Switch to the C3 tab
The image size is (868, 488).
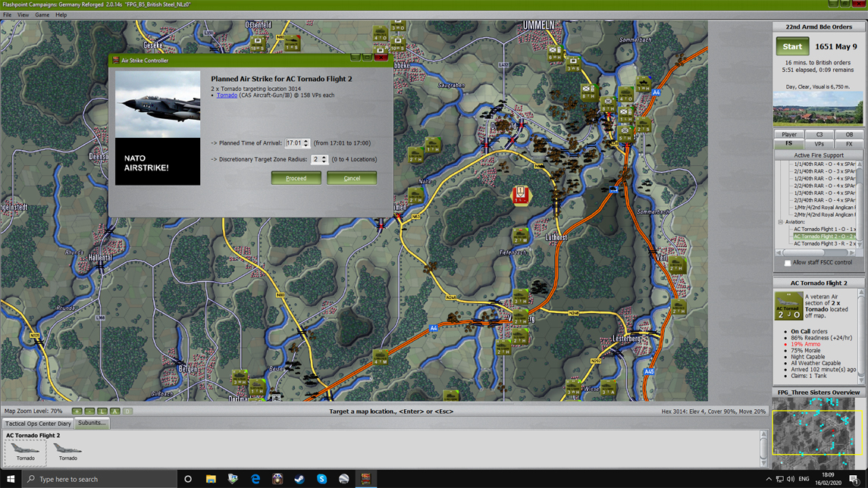(819, 134)
